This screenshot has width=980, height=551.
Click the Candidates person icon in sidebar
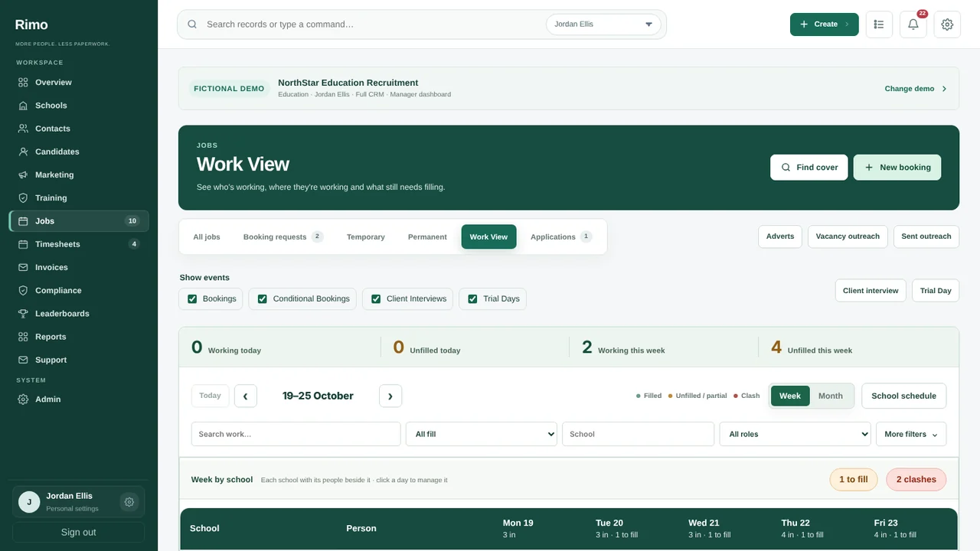23,152
